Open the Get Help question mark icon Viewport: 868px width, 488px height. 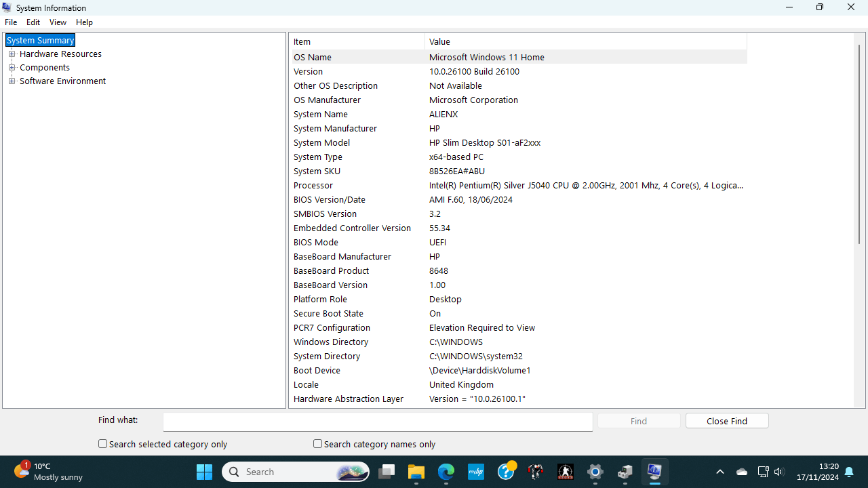pyautogui.click(x=507, y=472)
